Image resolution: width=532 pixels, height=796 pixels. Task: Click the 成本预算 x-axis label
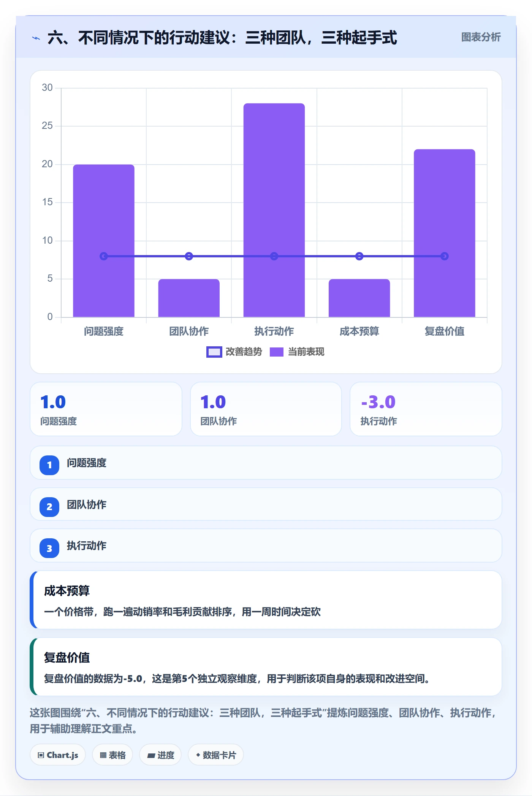359,331
